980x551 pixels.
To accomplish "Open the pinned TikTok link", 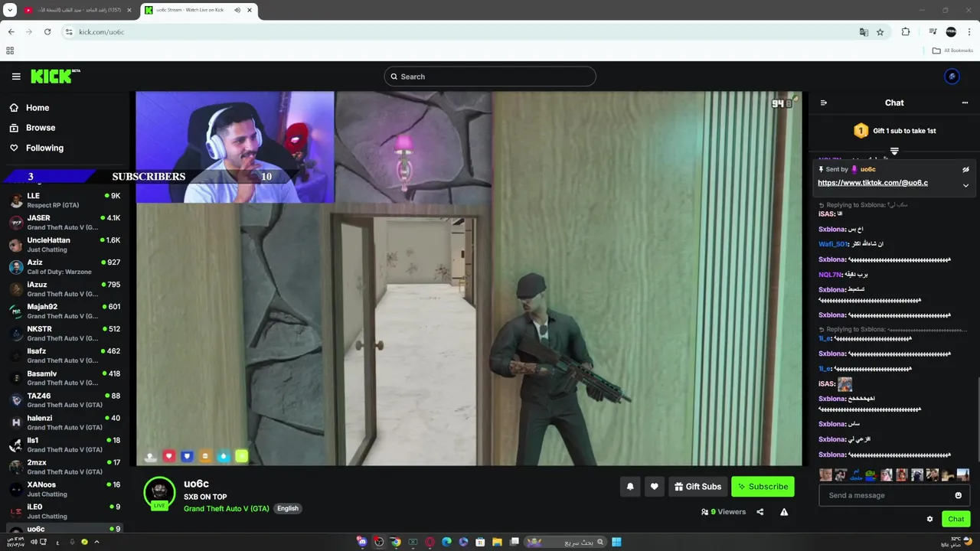I will pyautogui.click(x=873, y=183).
